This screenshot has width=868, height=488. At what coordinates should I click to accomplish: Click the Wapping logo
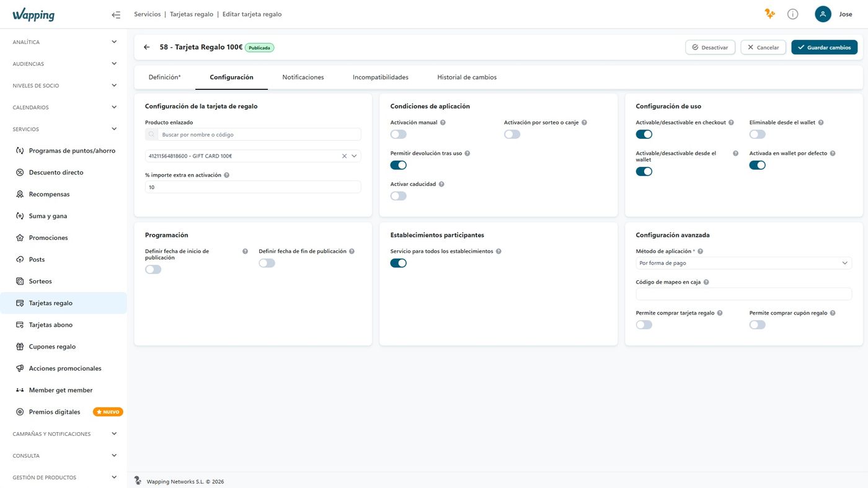click(x=33, y=15)
